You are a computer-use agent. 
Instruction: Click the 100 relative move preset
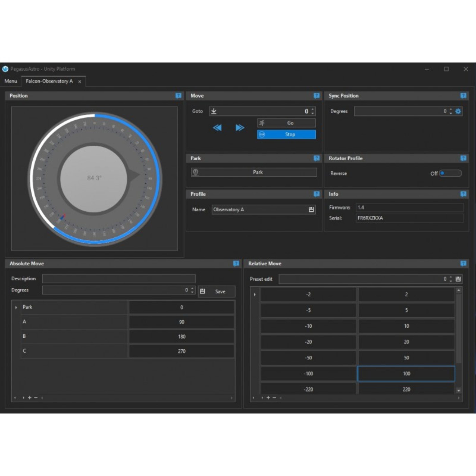click(x=406, y=374)
